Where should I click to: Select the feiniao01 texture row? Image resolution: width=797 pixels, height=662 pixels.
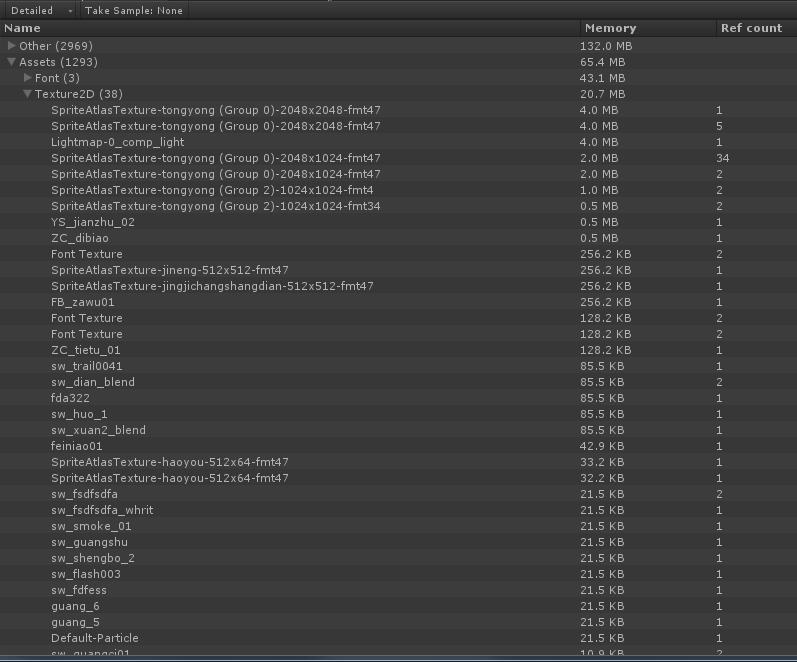(x=398, y=446)
